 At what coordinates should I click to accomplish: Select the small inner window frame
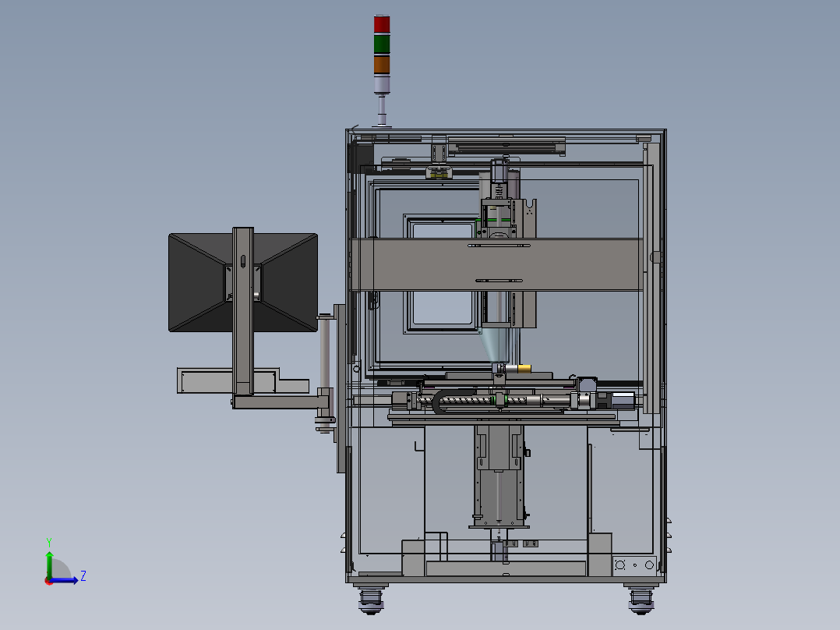coord(442,274)
